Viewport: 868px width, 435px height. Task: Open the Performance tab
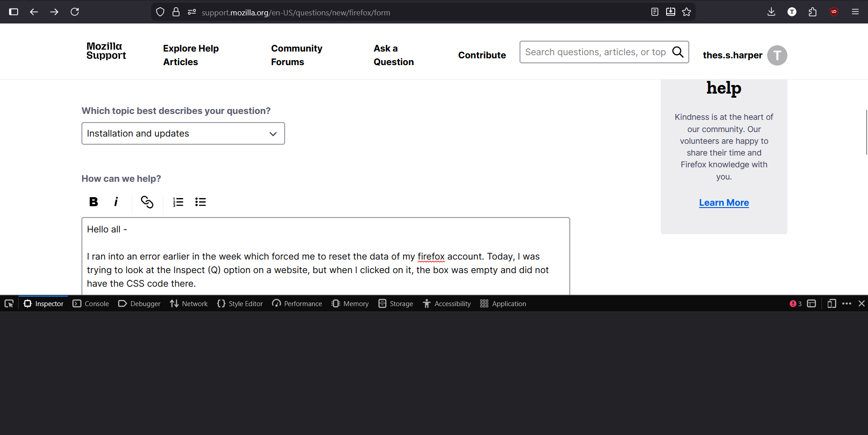tap(297, 303)
